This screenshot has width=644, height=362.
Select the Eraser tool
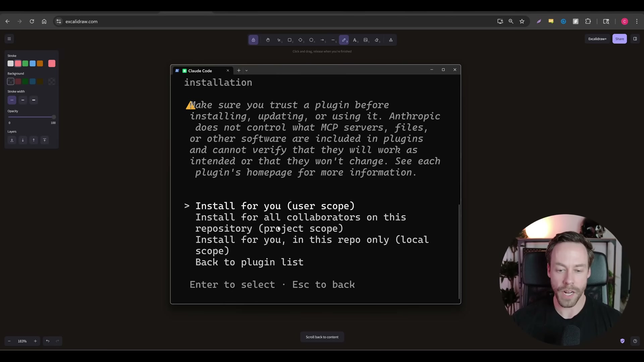click(x=377, y=40)
